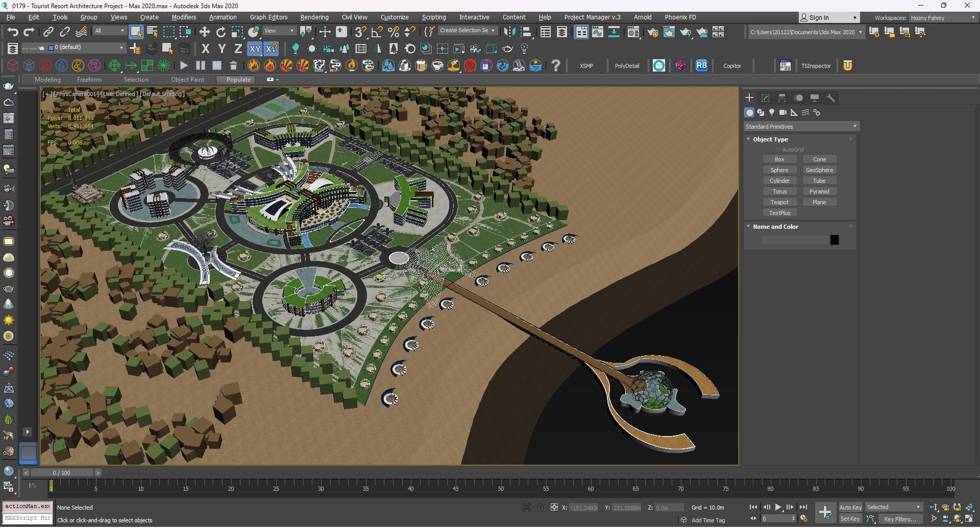980x531 pixels.
Task: Open the selection filter All dropdown
Action: coord(109,31)
